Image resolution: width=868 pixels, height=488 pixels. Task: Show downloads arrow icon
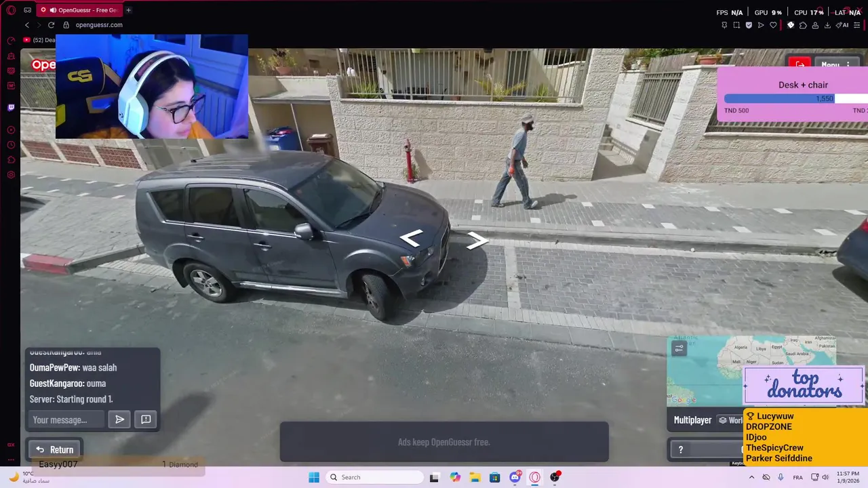click(x=827, y=25)
